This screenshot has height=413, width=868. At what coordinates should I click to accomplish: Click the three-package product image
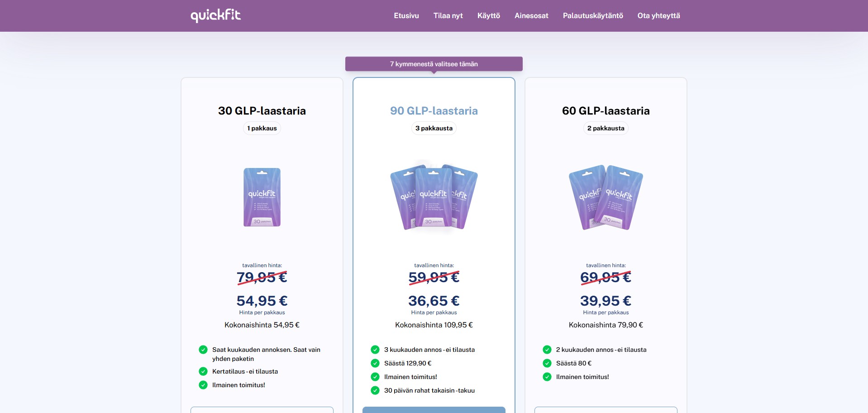(x=434, y=197)
